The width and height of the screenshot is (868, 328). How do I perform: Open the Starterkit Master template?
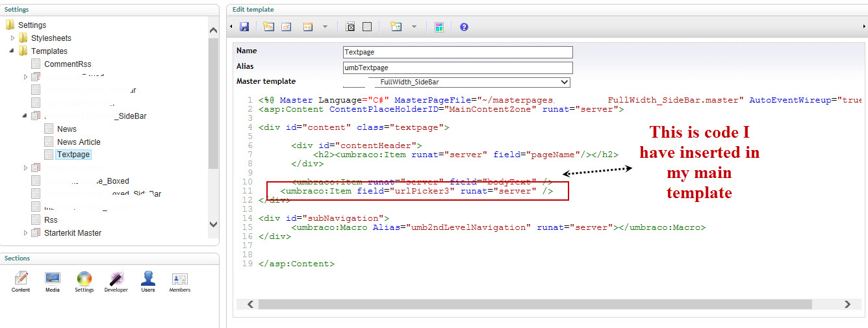coord(73,233)
